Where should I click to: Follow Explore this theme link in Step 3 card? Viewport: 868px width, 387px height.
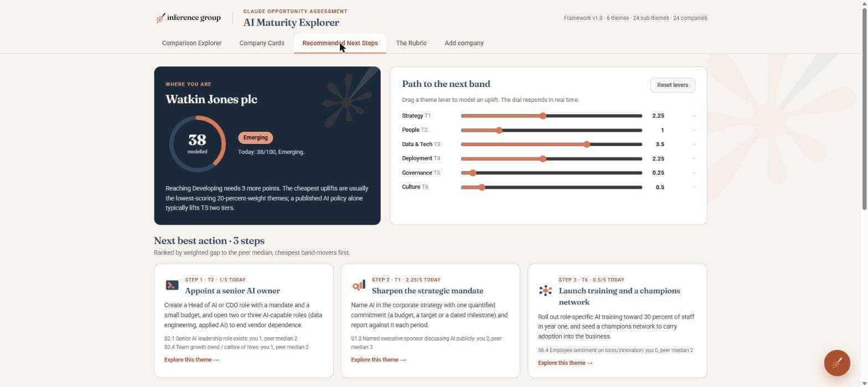tap(565, 363)
